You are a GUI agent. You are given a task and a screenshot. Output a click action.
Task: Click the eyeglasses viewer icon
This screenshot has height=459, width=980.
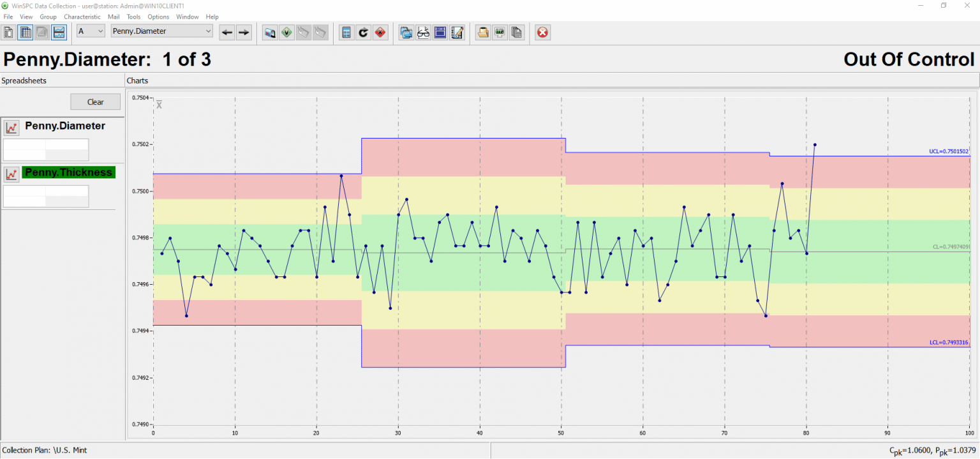tap(423, 32)
